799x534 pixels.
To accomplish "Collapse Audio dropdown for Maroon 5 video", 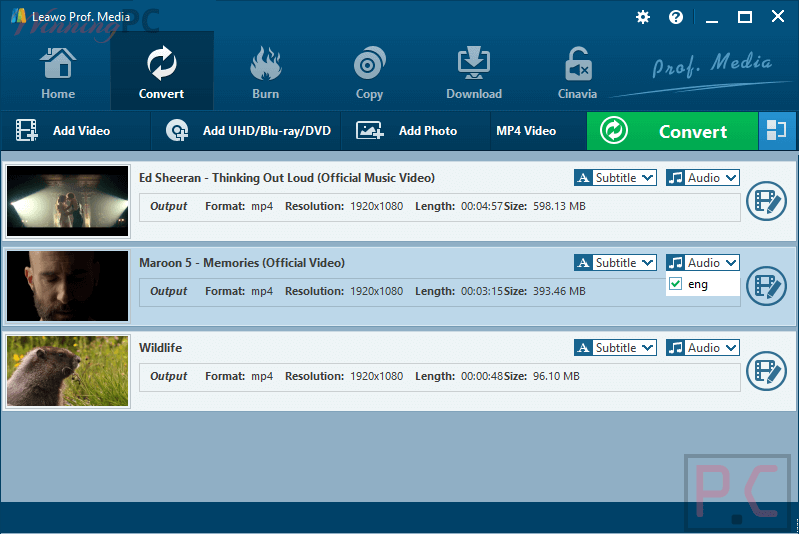I will [x=703, y=263].
